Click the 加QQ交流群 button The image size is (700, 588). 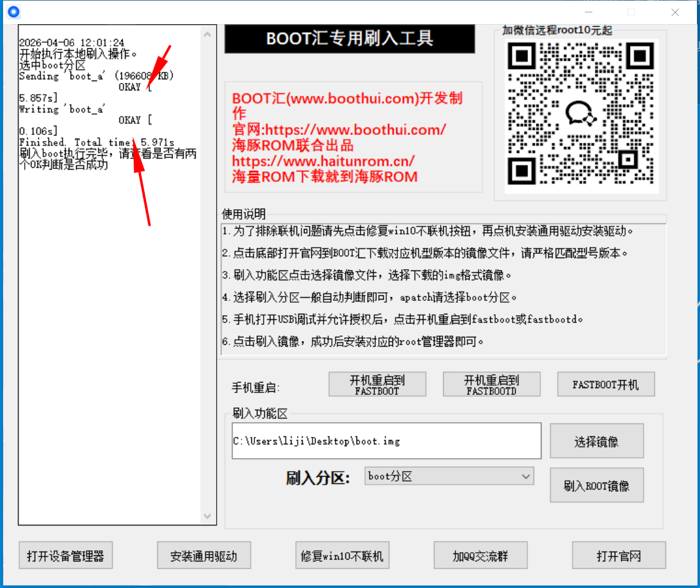480,556
